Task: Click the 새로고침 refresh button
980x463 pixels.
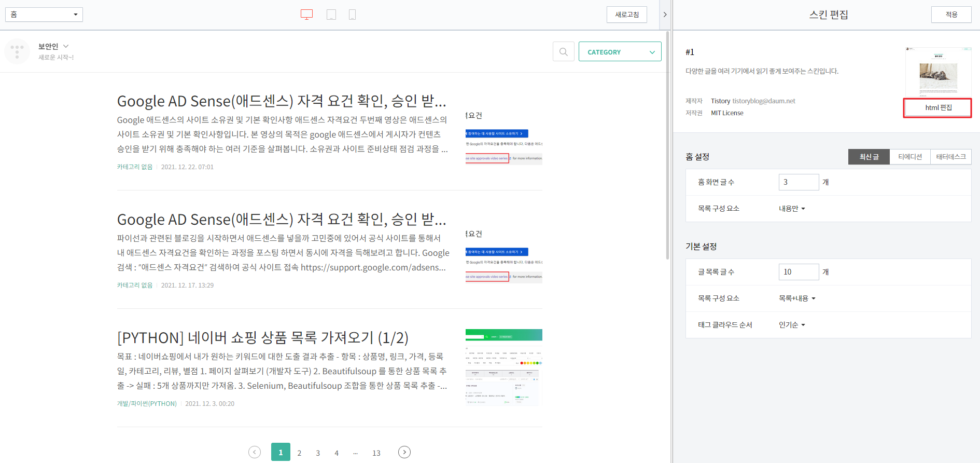Action: (x=627, y=15)
